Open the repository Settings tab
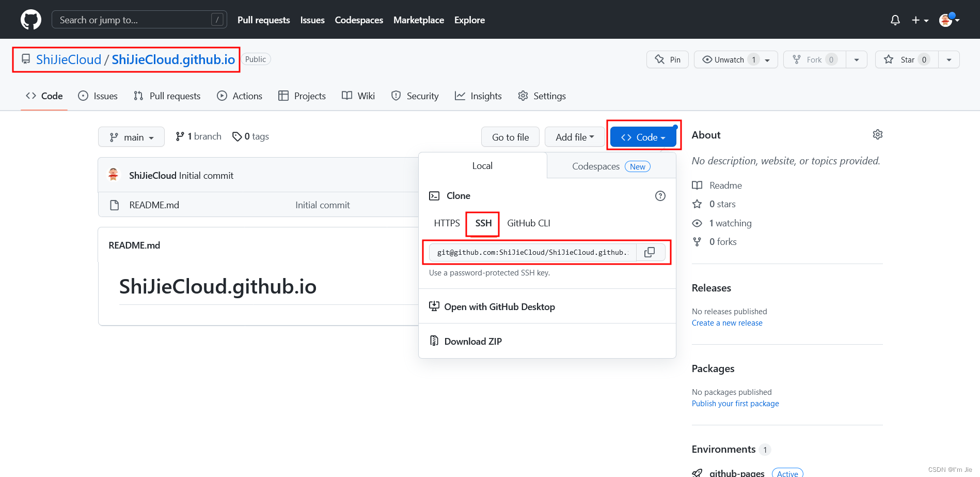Screen dimensions: 980x477 (x=542, y=96)
